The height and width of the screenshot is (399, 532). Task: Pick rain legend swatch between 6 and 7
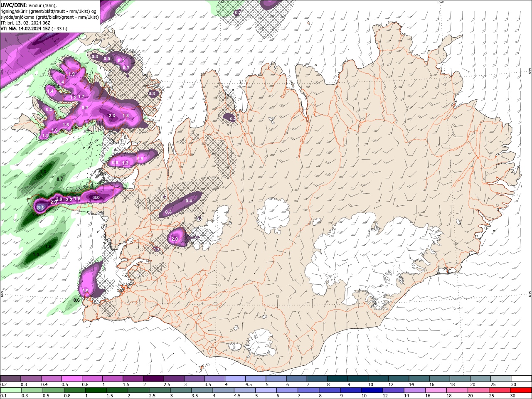[x=287, y=390]
